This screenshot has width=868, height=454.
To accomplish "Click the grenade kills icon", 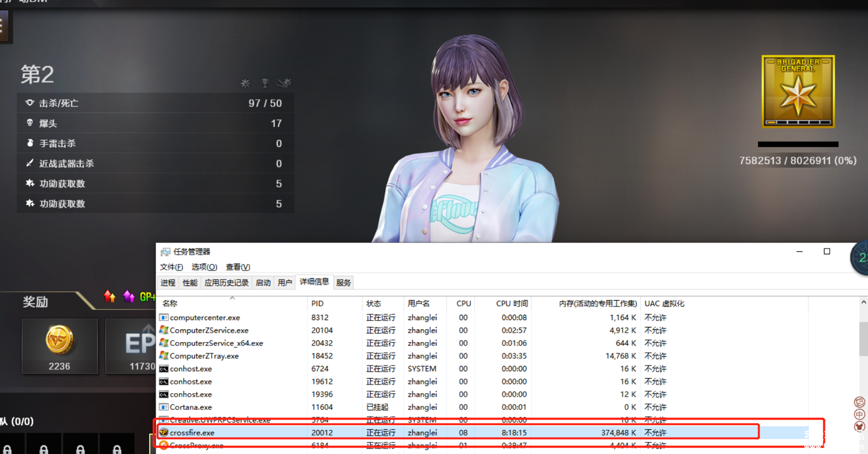I will 30,143.
